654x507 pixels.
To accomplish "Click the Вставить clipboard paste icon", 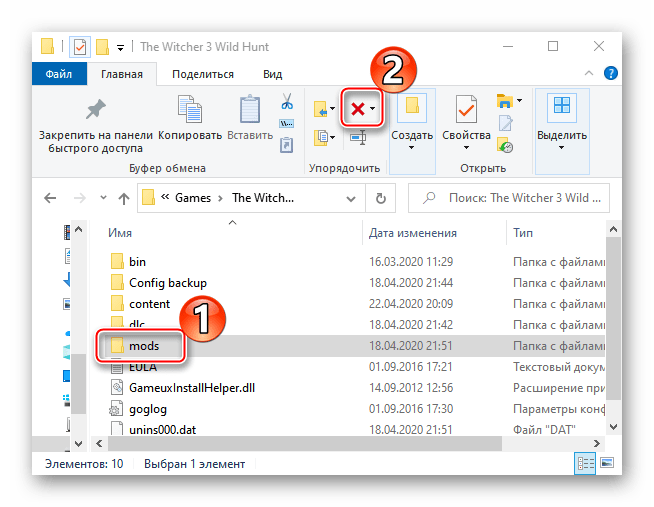I will coord(250,110).
